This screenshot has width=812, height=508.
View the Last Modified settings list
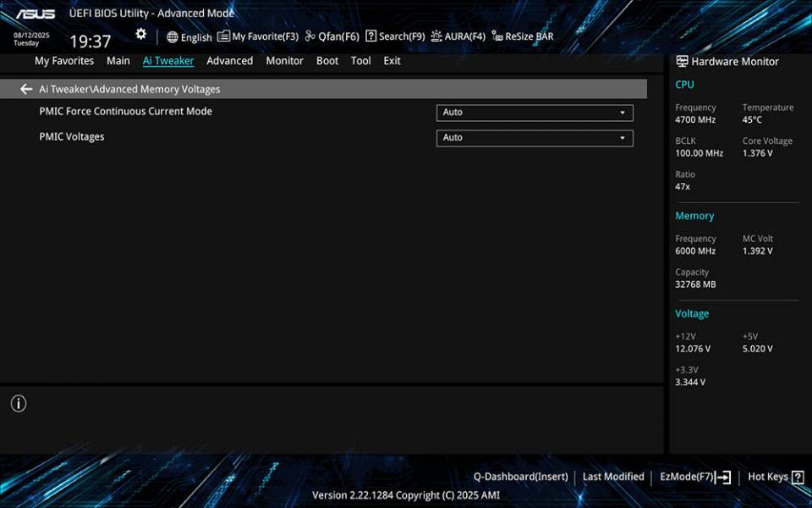[613, 476]
